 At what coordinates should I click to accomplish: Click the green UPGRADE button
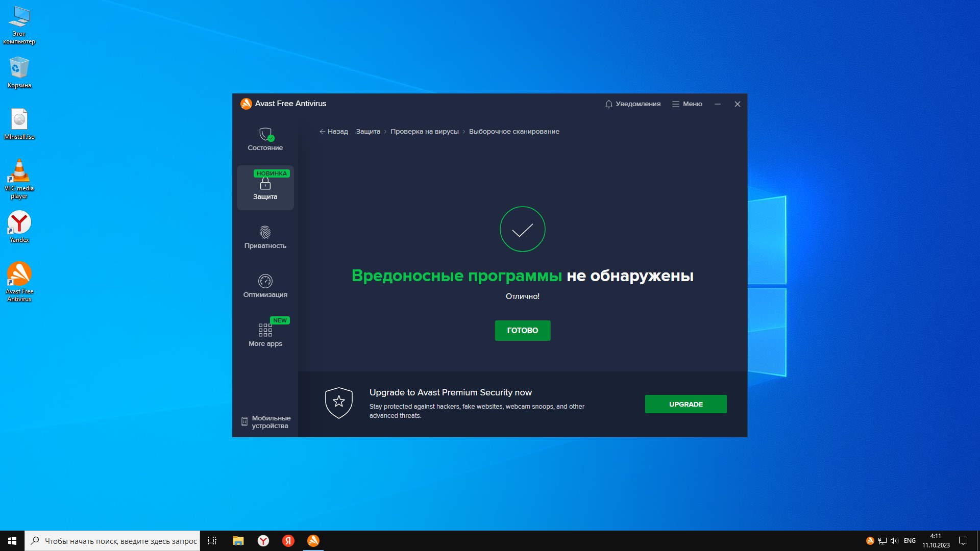point(685,404)
